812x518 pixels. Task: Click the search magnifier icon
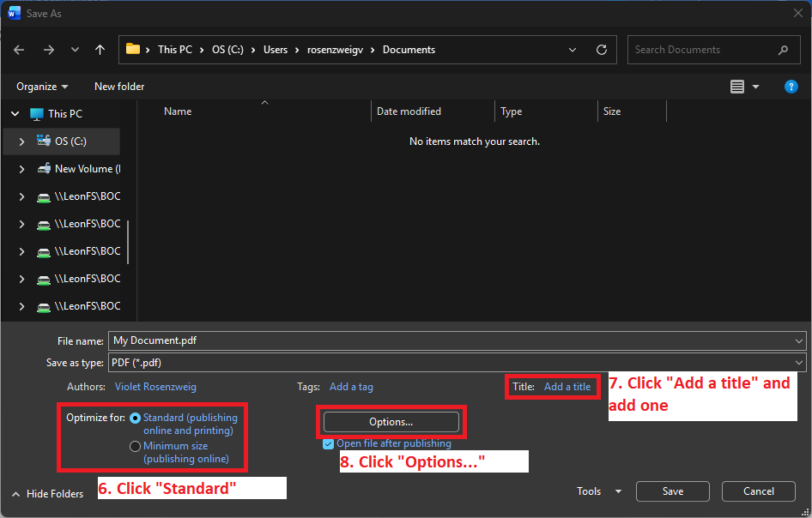click(x=783, y=50)
